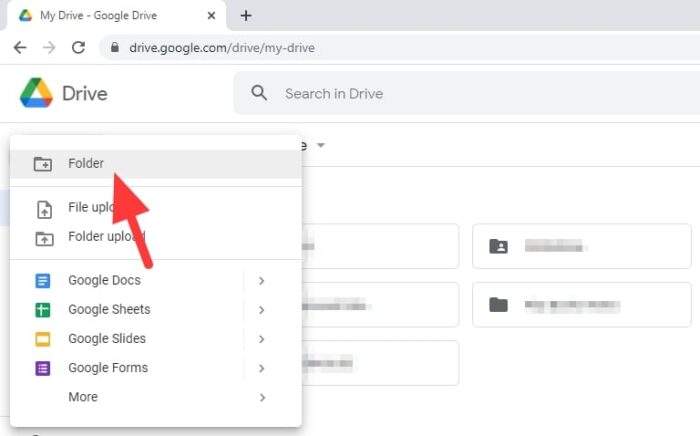Screen dimensions: 700x436
Task: Click the search magnifier icon
Action: 259,93
